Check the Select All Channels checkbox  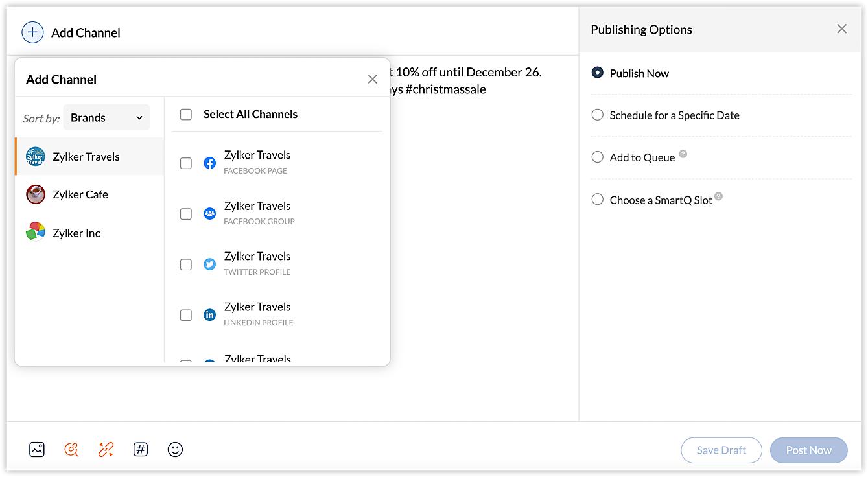coord(186,115)
